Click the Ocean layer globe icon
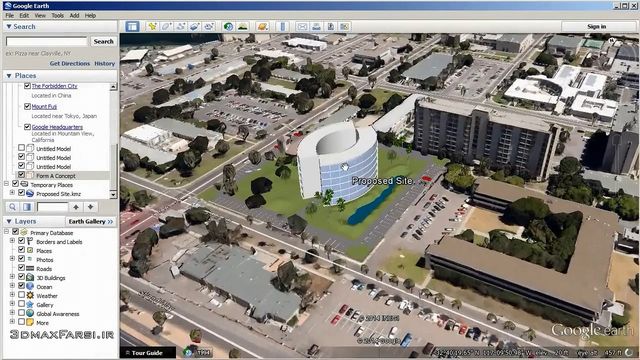 (30, 287)
